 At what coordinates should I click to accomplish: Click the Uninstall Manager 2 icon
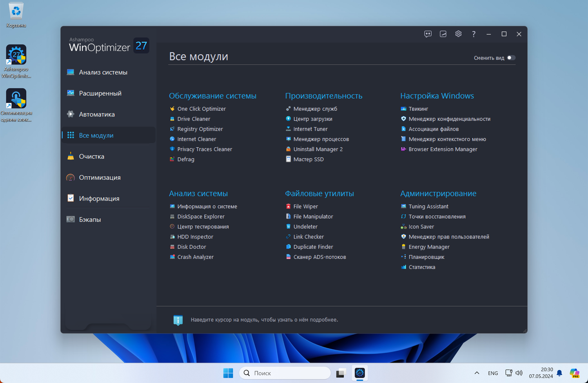point(288,149)
